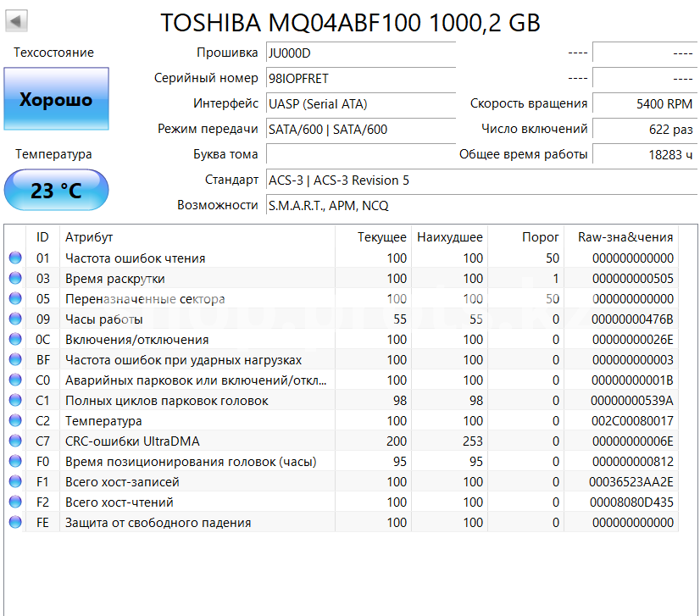Click status icon for Защита от свободного падения
The height and width of the screenshot is (616, 700).
15,523
